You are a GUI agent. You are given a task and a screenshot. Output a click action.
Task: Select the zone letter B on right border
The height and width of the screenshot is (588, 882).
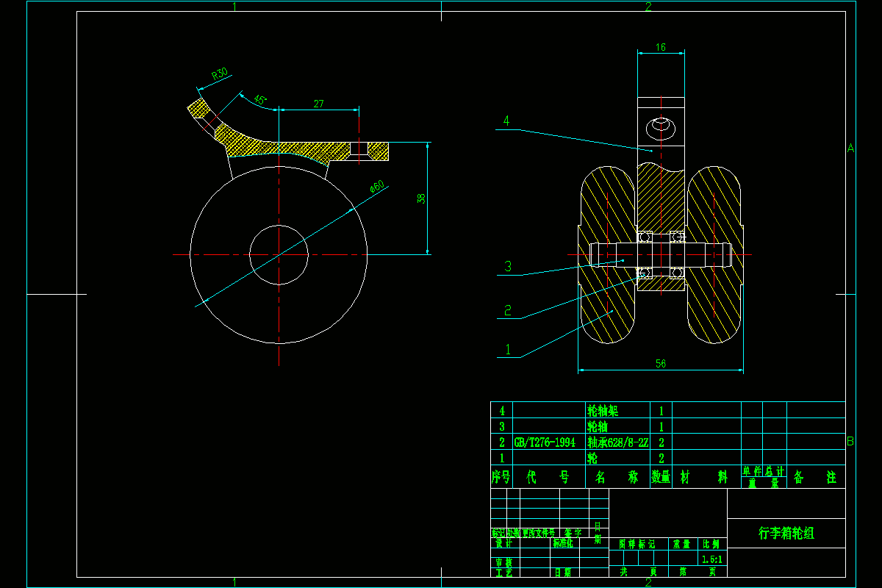[850, 441]
